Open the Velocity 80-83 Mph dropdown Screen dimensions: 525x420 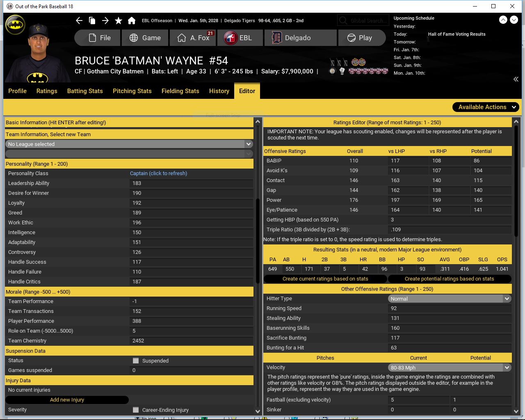coord(450,367)
